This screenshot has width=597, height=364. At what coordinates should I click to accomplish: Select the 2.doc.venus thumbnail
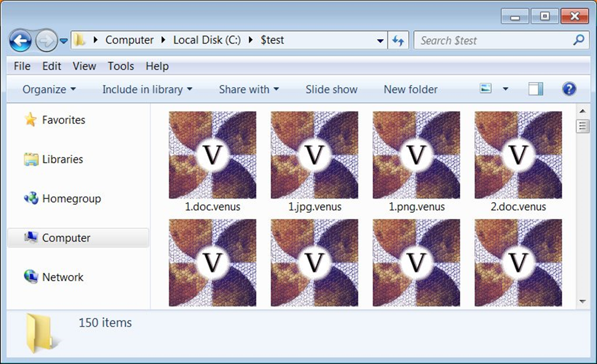click(518, 155)
